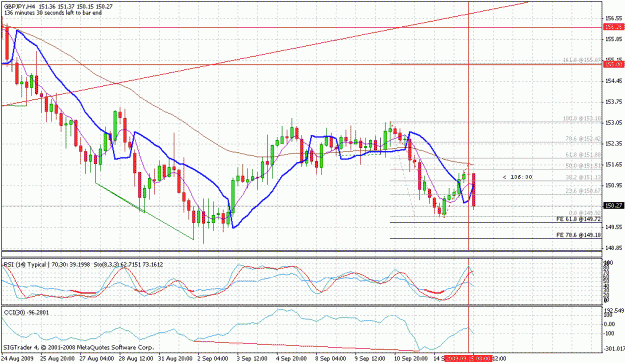The width and height of the screenshot is (625, 363).
Task: Click the 3 Sep 12:00 time label
Action: 252,358
